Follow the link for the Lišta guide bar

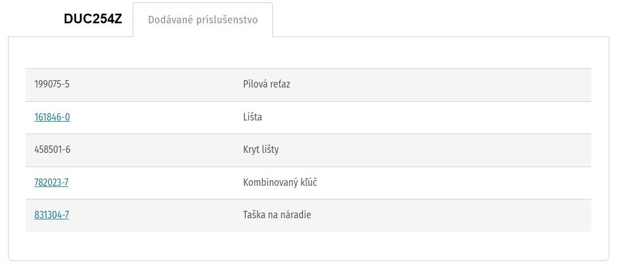(x=52, y=117)
